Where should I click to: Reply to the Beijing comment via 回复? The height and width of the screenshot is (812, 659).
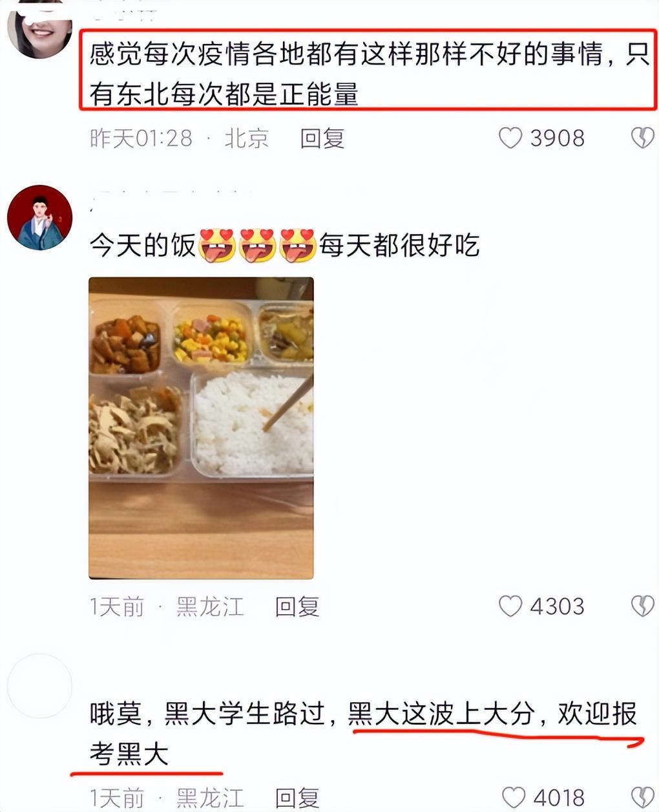(322, 138)
